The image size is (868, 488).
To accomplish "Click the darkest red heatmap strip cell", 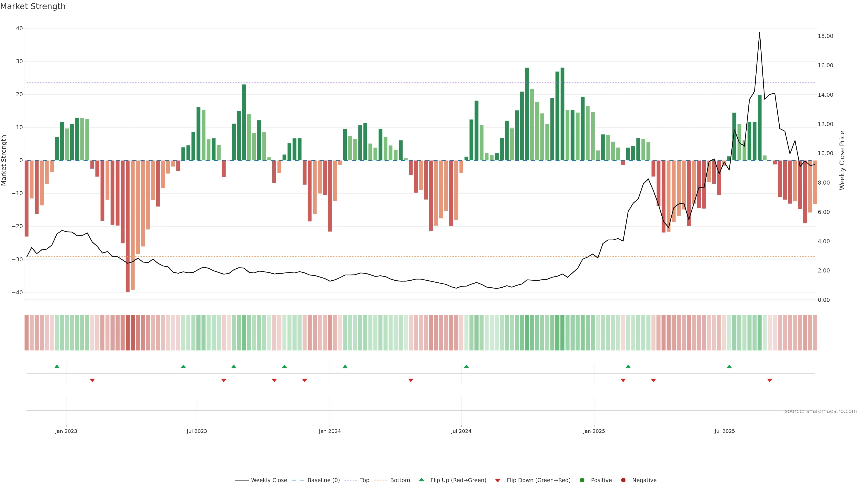I will [128, 332].
